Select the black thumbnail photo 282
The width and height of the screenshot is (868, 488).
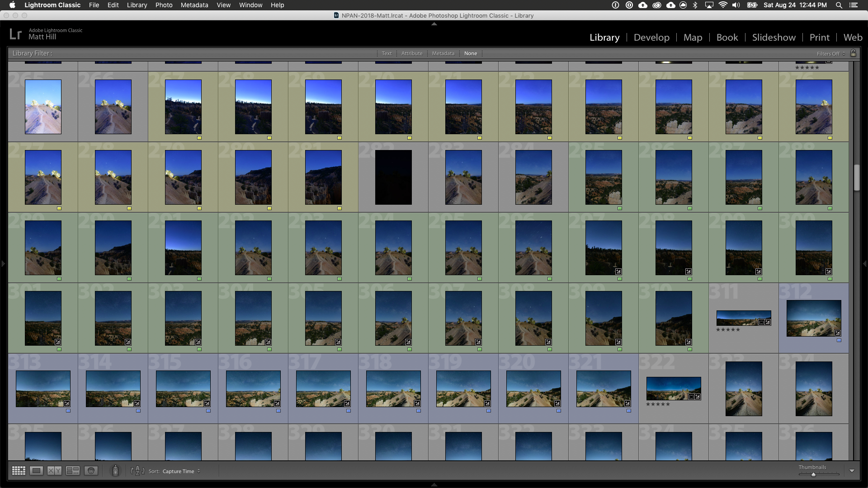tap(393, 177)
